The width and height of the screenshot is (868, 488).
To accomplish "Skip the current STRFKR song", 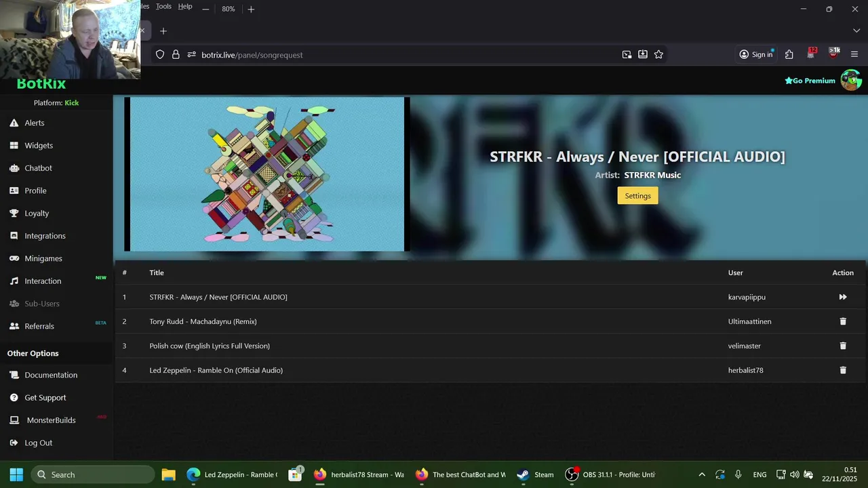I will [843, 297].
